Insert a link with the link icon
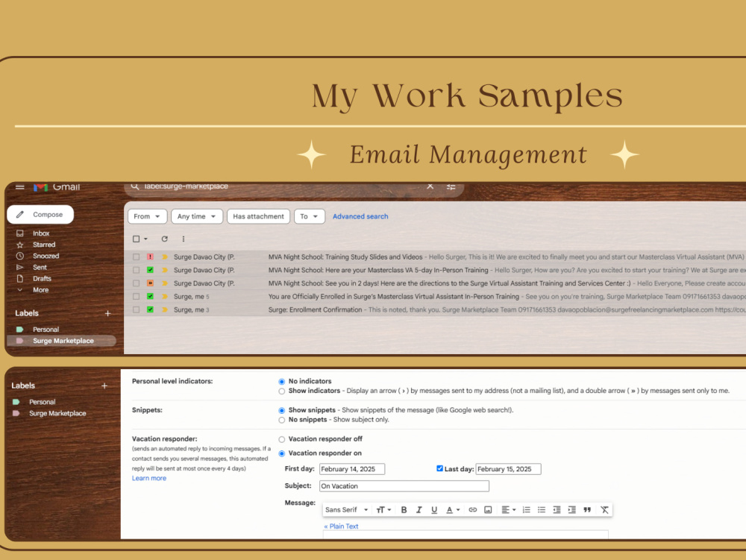Viewport: 746px width, 560px height. (472, 510)
